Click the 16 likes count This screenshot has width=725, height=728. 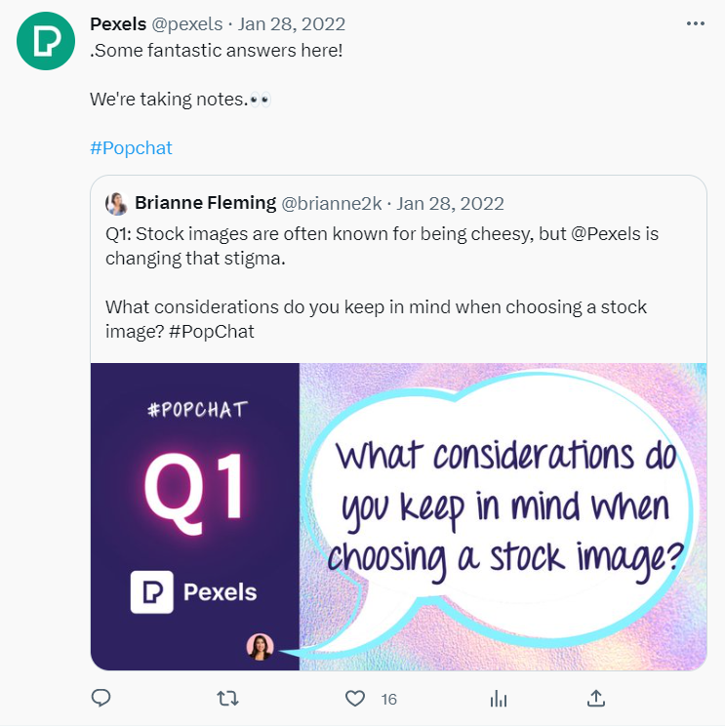(x=389, y=700)
